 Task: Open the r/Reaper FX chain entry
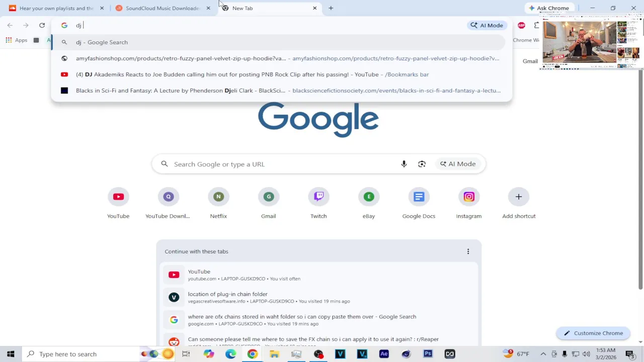point(319,340)
